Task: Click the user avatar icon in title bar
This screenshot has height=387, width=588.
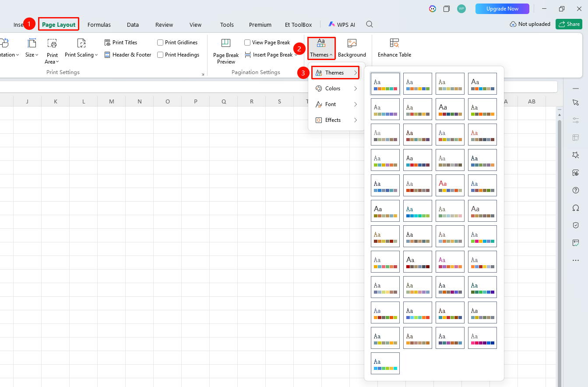Action: (x=461, y=9)
